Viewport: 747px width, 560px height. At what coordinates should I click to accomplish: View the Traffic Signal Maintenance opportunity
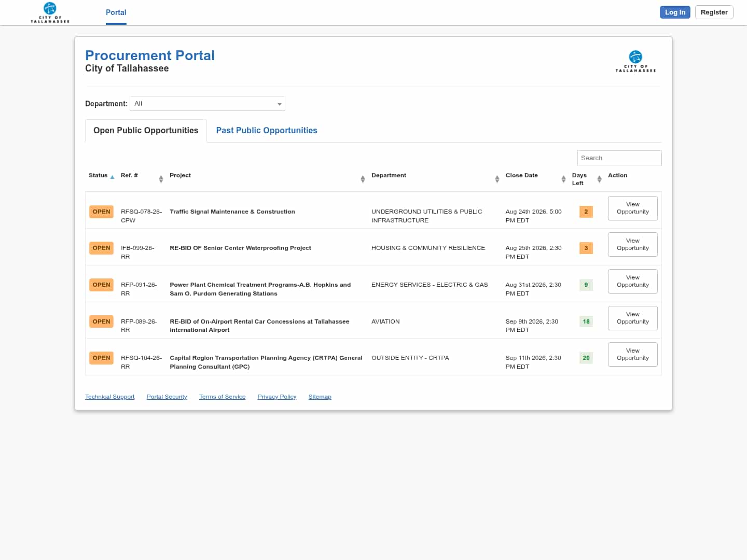click(633, 208)
